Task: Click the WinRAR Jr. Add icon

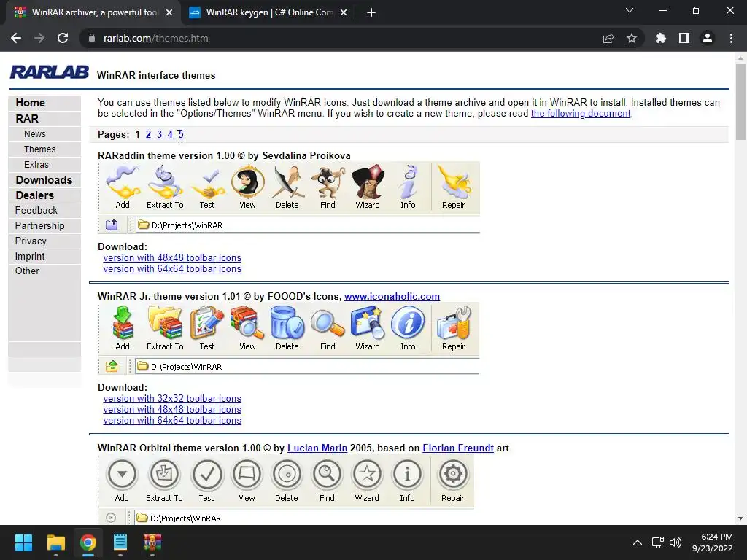Action: [x=123, y=322]
